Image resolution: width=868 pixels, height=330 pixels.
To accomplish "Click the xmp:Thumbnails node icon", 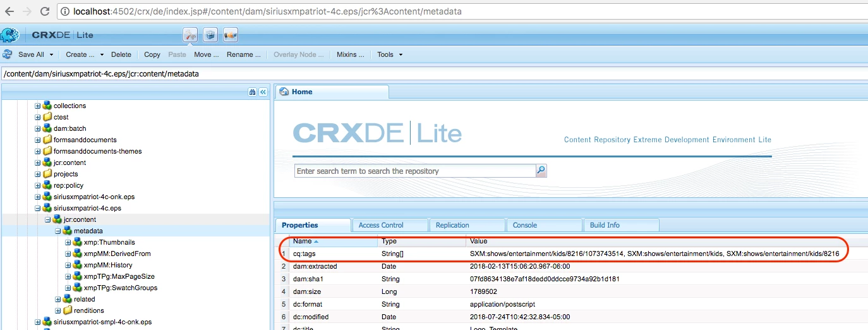I will (78, 242).
